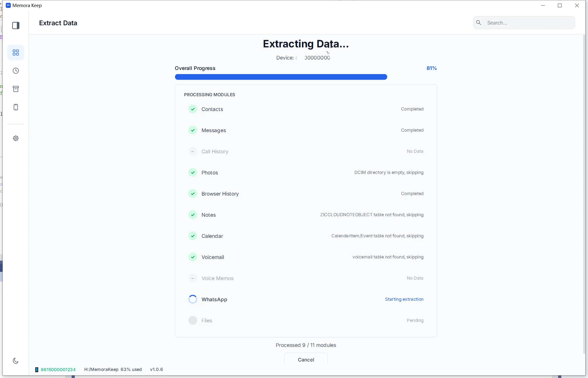Click the Calendar green checkmark icon
The image size is (588, 378).
(x=193, y=236)
